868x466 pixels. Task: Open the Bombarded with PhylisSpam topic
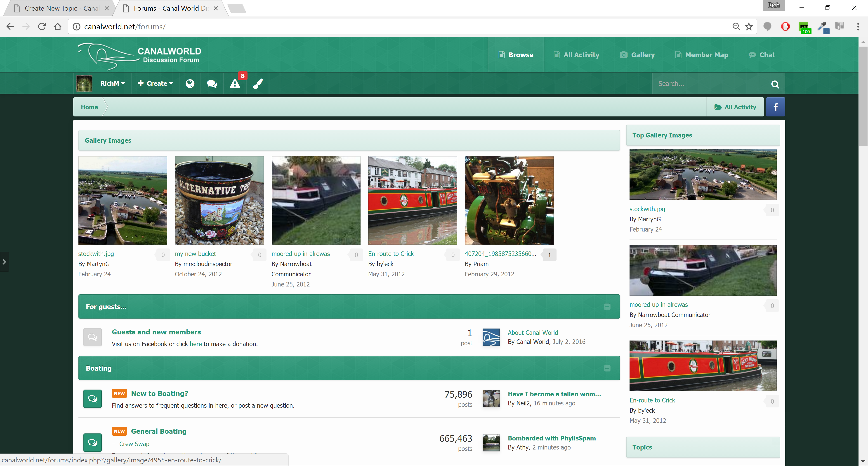click(x=552, y=438)
